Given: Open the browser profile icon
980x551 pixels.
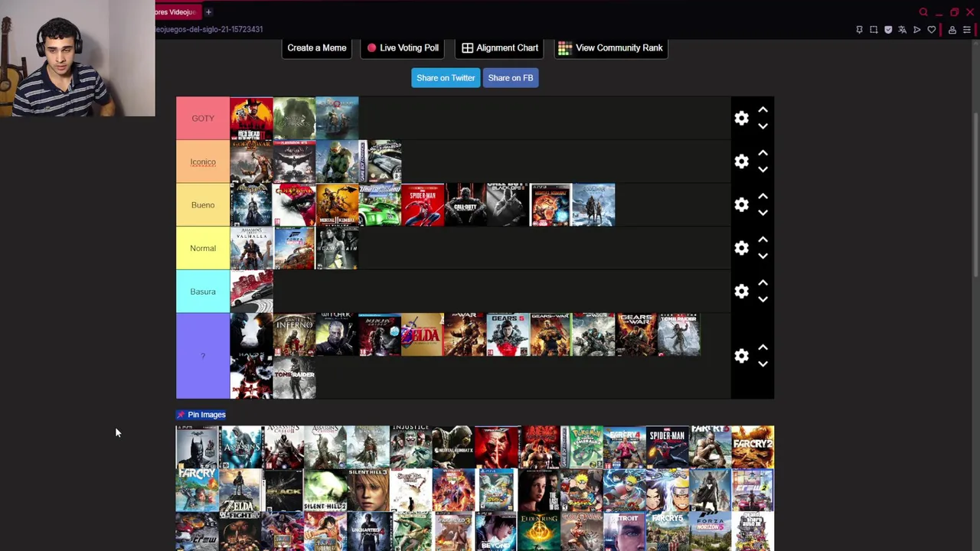Looking at the screenshot, I should (952, 30).
